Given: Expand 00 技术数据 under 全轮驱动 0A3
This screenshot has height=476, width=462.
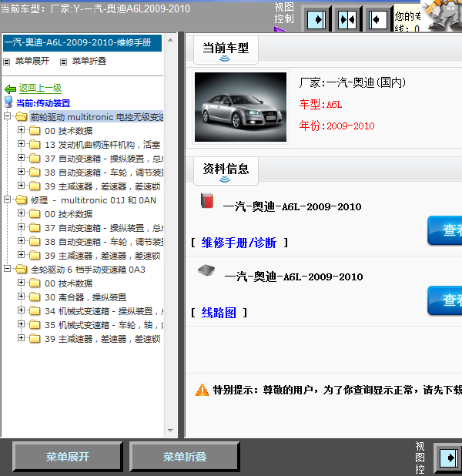Looking at the screenshot, I should point(21,283).
